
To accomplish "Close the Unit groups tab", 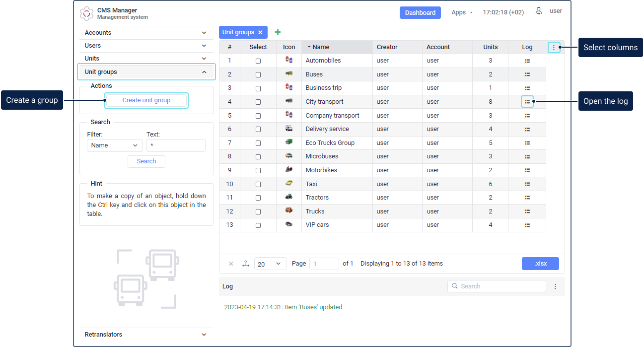I will click(260, 32).
